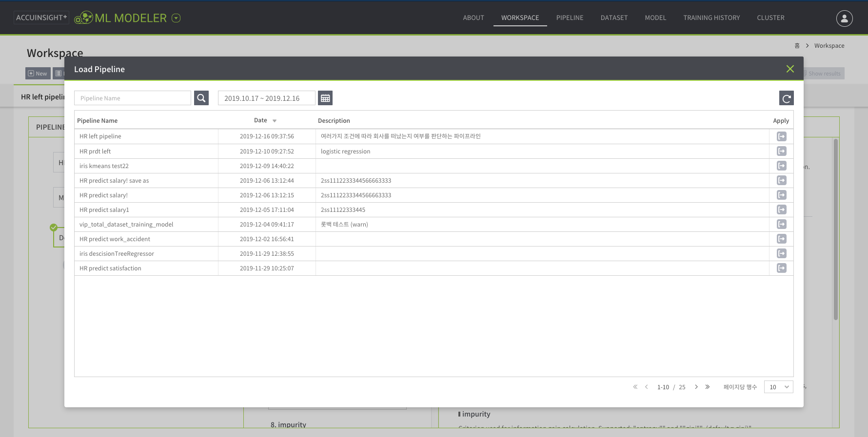Click the date range input field
Viewport: 868px width, 437px height.
coord(267,98)
